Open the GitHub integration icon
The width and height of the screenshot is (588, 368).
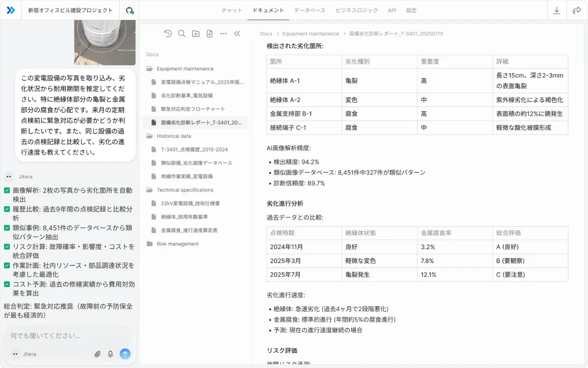point(129,10)
